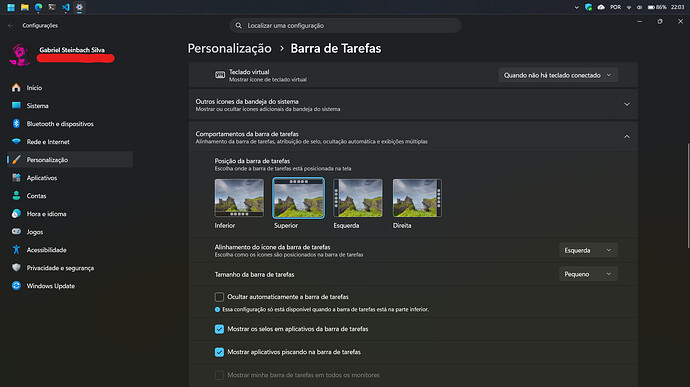
Task: Select the Windows Update sync icon
Action: click(x=16, y=286)
